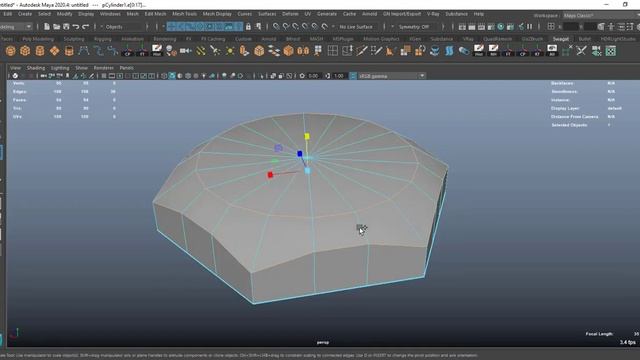Open the viewport Panels menu
Screen dimensions: 640x360
pos(127,68)
